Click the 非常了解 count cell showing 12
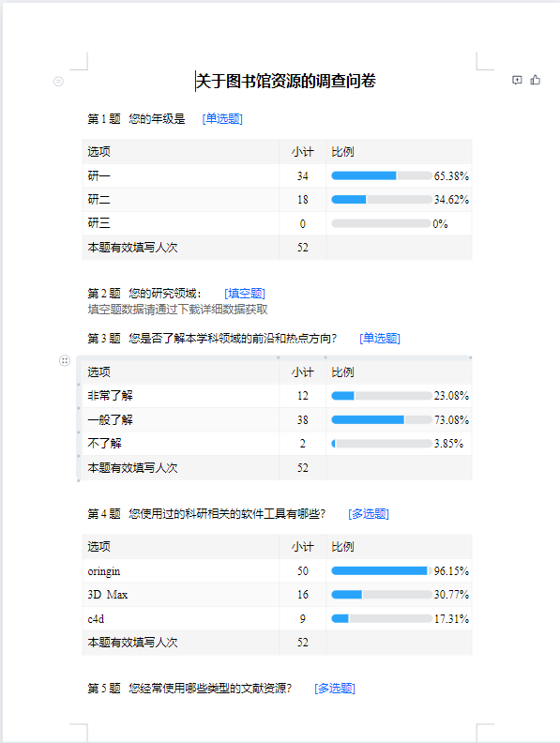The height and width of the screenshot is (743, 560). 303,396
